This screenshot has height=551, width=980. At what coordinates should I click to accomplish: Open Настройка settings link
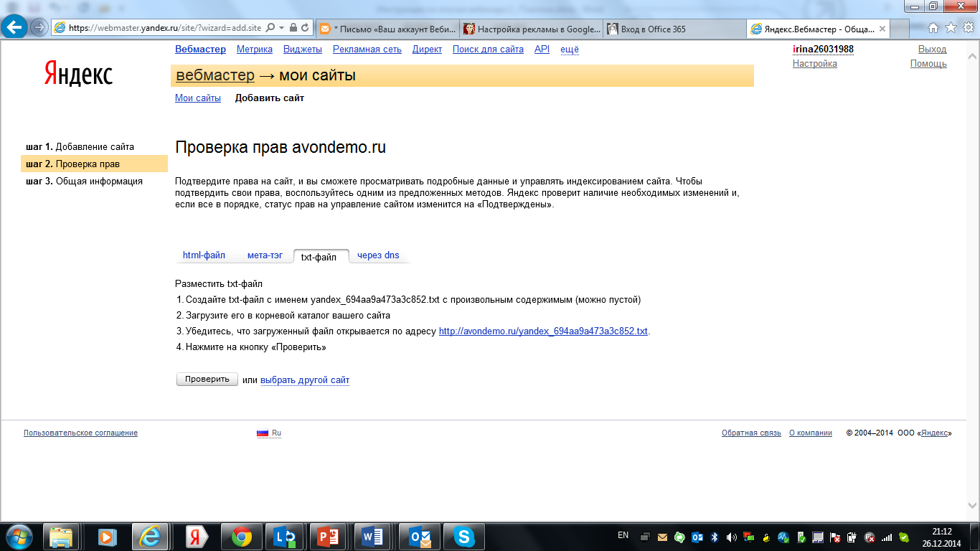[814, 64]
